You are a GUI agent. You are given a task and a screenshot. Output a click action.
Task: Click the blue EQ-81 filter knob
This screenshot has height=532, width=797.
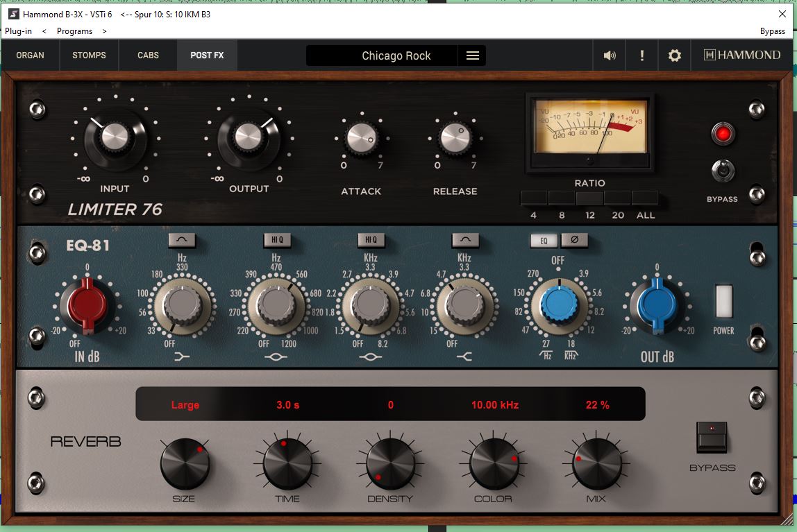559,306
